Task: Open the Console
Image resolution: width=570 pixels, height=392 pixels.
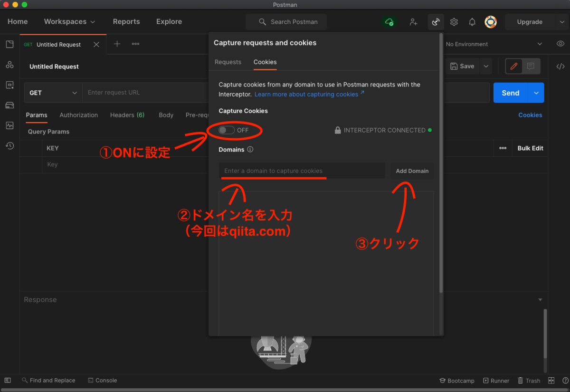Action: click(102, 381)
